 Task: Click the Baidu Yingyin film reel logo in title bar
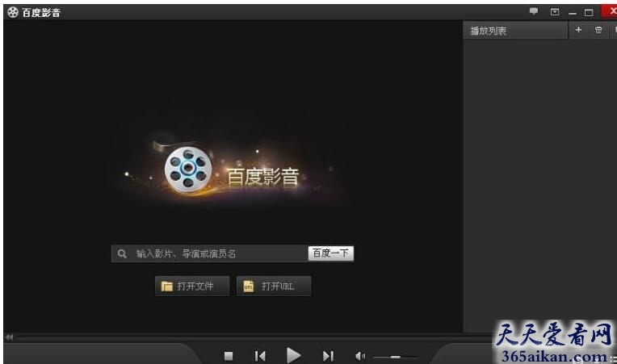[13, 13]
